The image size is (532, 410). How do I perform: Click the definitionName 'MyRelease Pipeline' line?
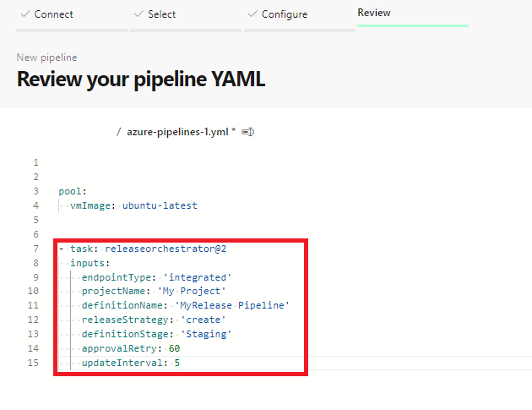coord(186,306)
